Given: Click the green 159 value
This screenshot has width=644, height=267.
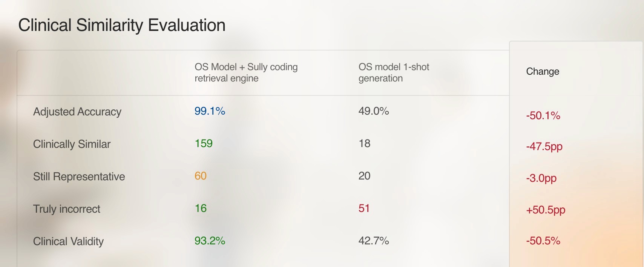Looking at the screenshot, I should (204, 143).
